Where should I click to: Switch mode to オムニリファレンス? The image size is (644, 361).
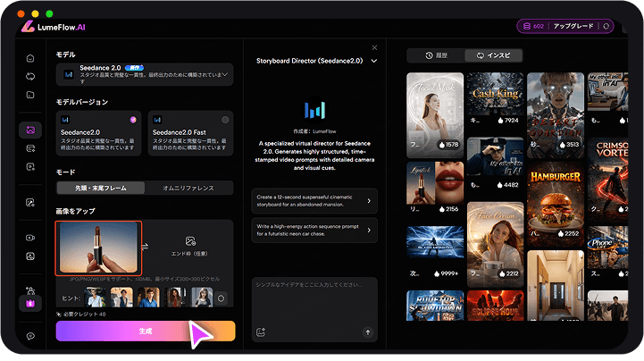click(x=188, y=188)
